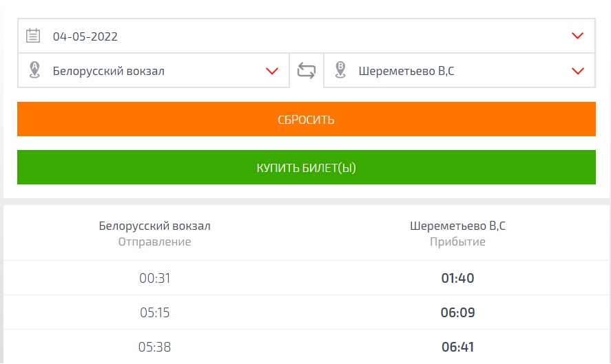
Task: Click the Отправление column header
Action: coord(155,242)
